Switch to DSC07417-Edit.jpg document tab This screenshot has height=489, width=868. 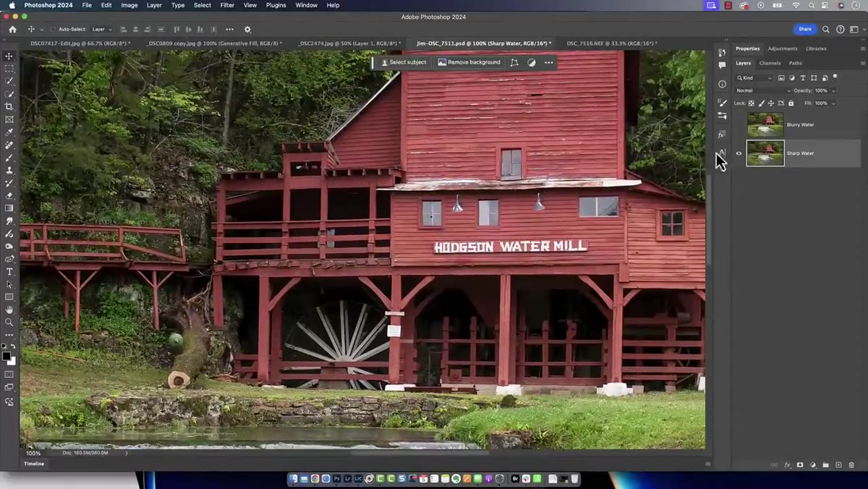(80, 43)
